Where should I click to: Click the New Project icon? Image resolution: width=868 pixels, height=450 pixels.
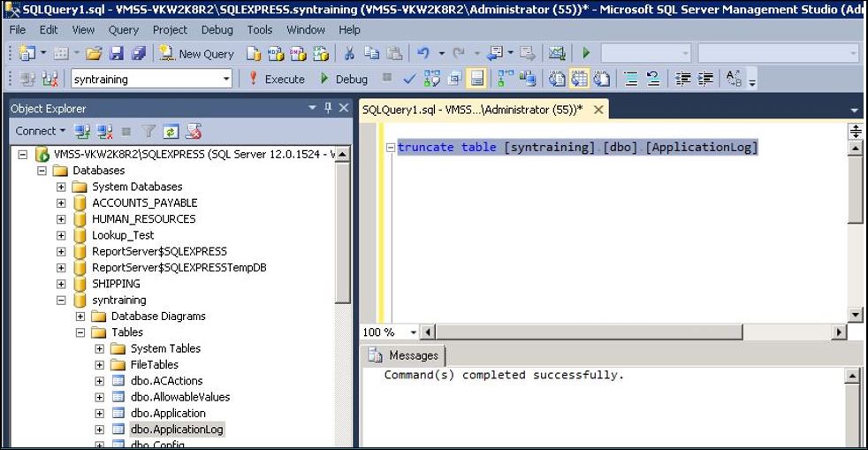[27, 54]
